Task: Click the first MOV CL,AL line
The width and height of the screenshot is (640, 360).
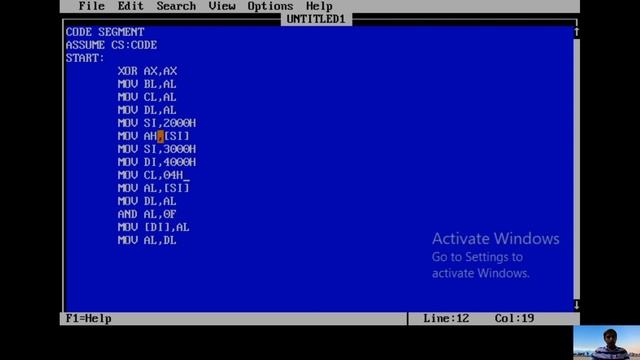Action: [x=147, y=97]
